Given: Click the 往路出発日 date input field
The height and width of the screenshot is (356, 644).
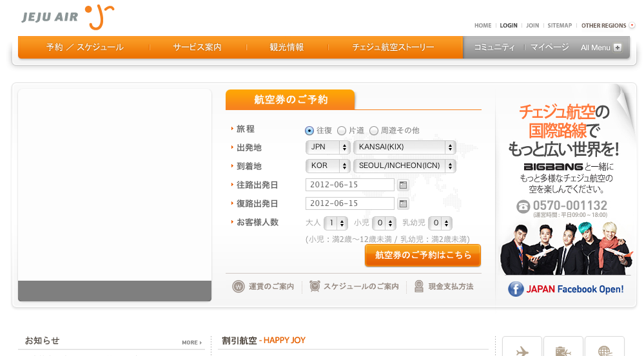Looking at the screenshot, I should pyautogui.click(x=350, y=185).
